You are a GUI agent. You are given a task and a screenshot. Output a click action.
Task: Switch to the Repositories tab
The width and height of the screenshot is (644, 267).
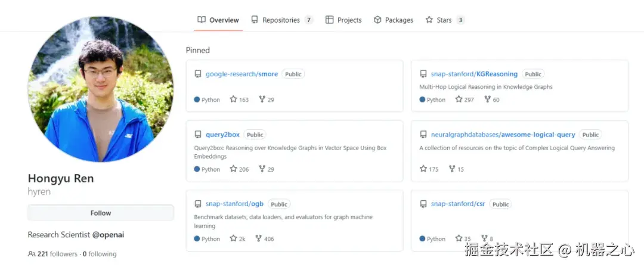pos(282,20)
